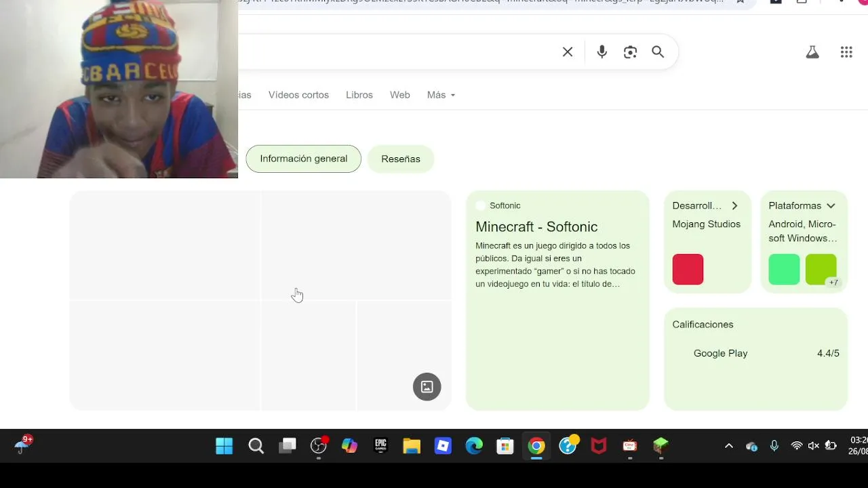Switch to the Vídeos cortos tab

point(298,95)
